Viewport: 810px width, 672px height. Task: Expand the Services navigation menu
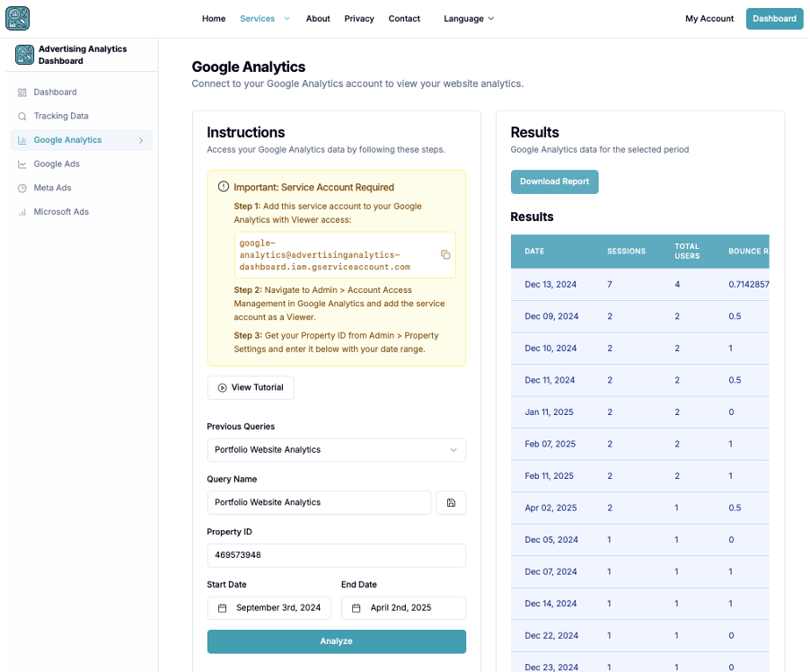265,19
